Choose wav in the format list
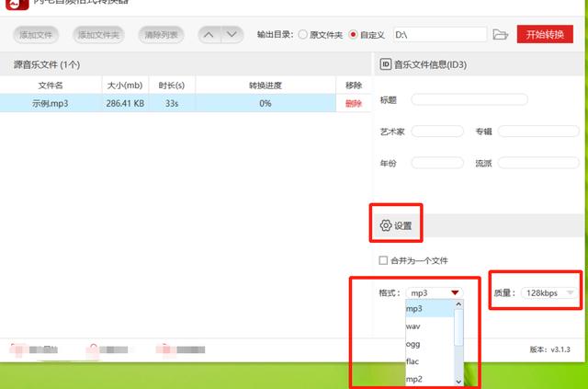Viewport: 588px width, 389px height. coord(430,326)
